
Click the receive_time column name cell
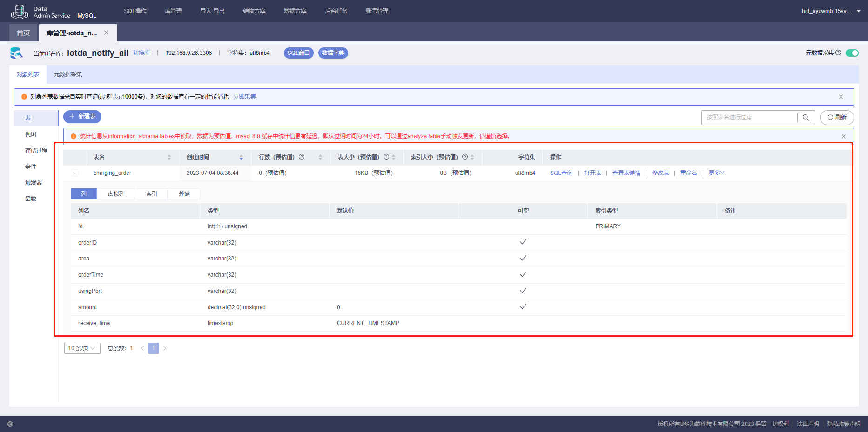pos(94,323)
